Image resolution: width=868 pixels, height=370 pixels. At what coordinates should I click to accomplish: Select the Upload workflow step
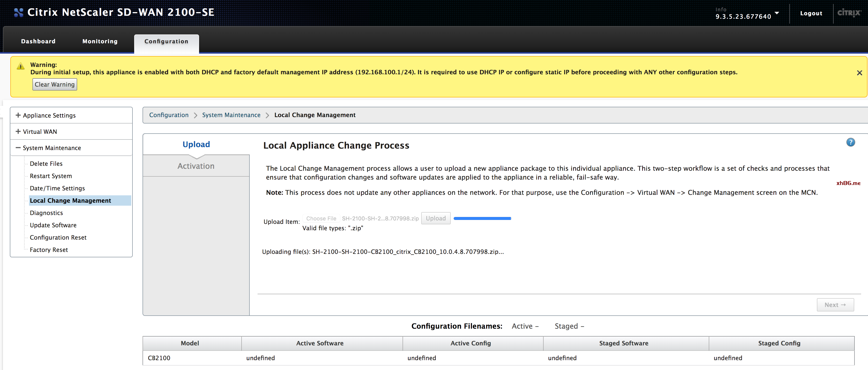pyautogui.click(x=196, y=144)
